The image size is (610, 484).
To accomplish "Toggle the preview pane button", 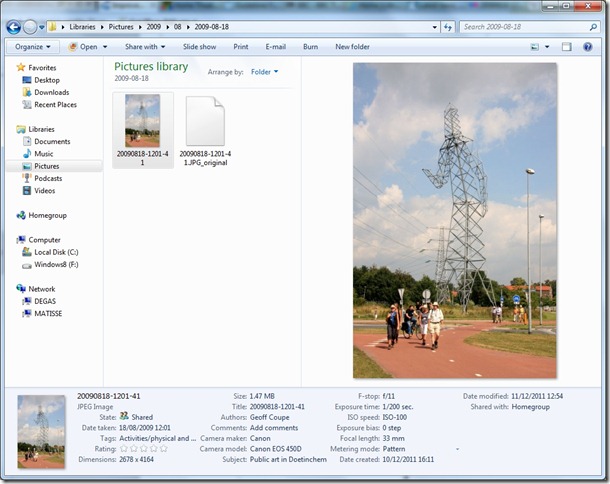I will 566,46.
